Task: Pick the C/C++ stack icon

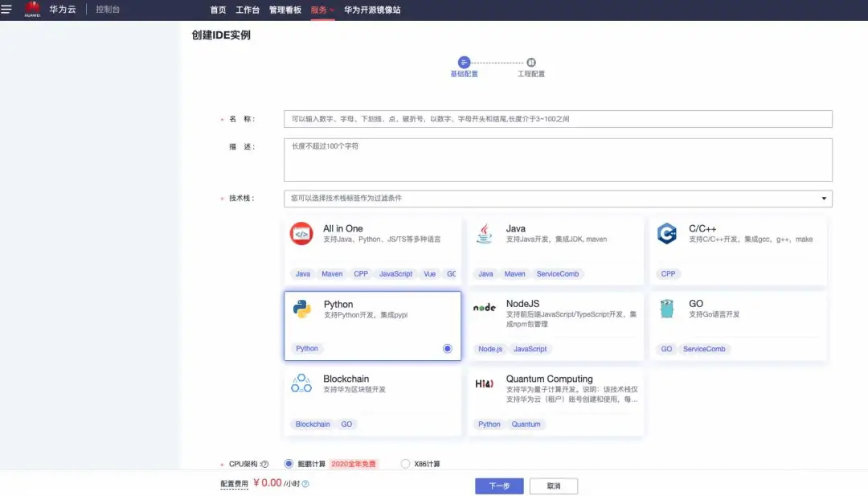Action: tap(666, 234)
